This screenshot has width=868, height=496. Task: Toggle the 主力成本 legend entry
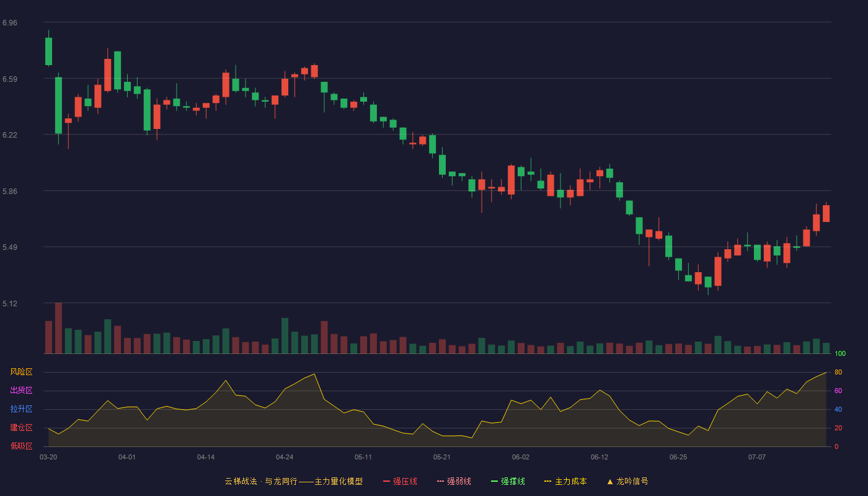point(565,481)
